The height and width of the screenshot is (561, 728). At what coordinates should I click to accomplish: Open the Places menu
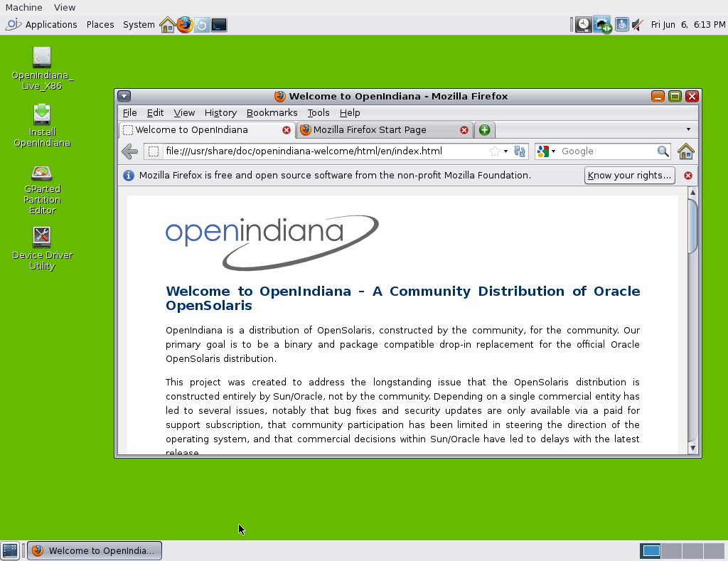100,25
